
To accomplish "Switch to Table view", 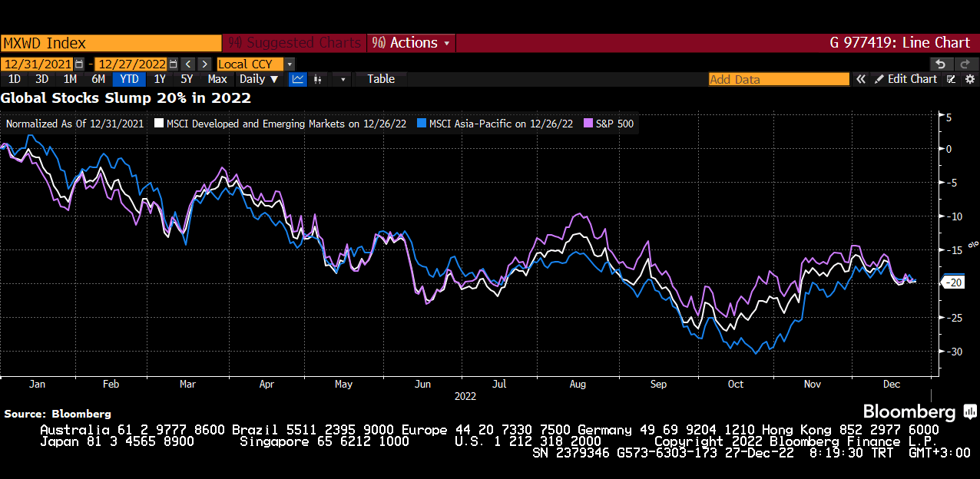I will pos(381,79).
